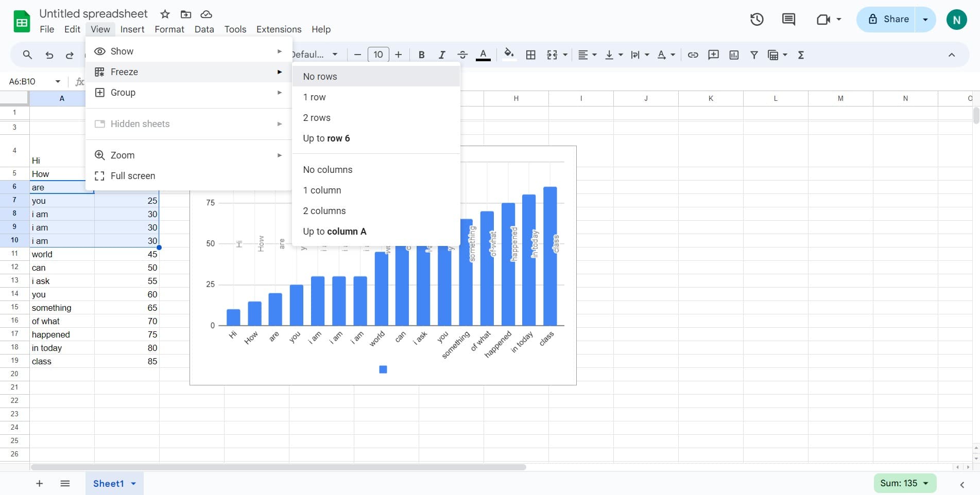Expand the Sum: 135 dropdown

[x=925, y=483]
